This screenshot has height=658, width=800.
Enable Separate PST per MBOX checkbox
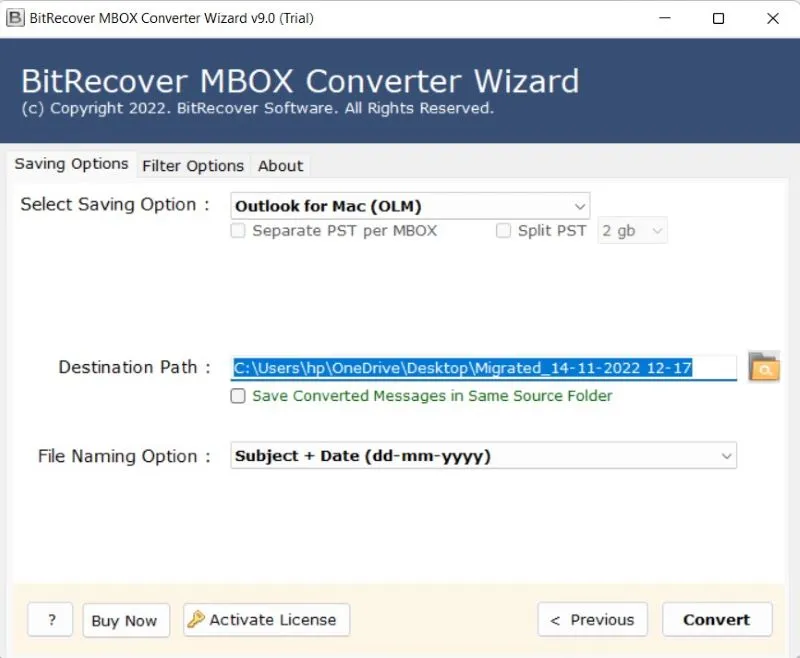click(x=238, y=231)
